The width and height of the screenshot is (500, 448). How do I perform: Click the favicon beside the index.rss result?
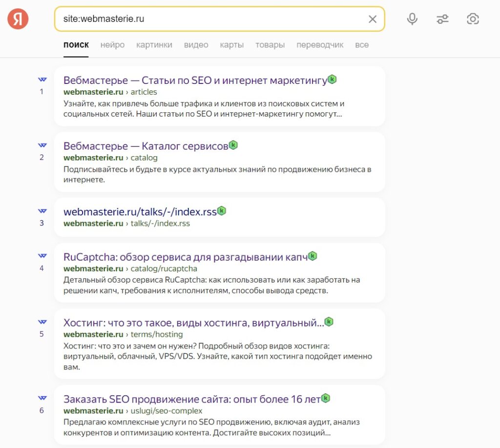coord(42,211)
